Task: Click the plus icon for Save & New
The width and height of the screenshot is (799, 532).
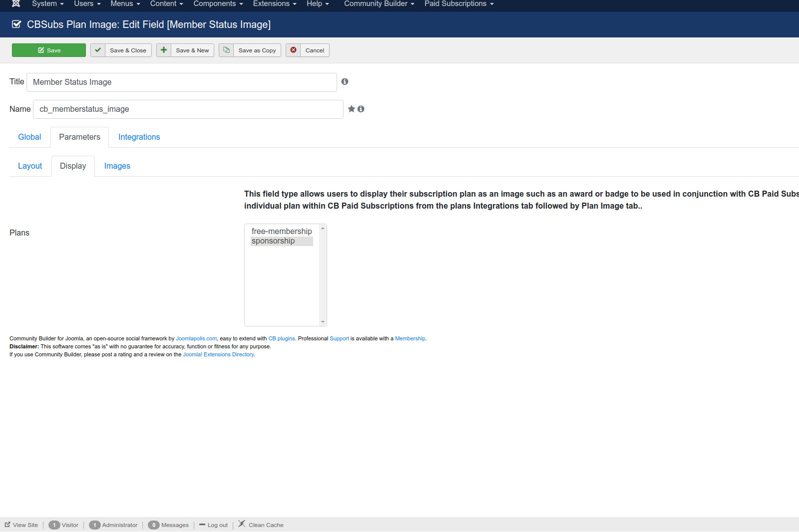Action: (x=164, y=50)
